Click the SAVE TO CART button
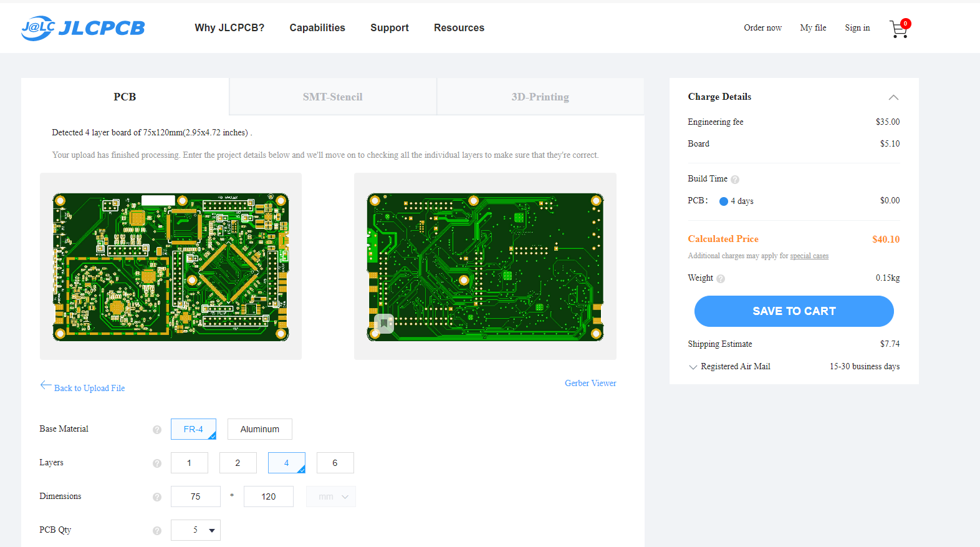Image resolution: width=980 pixels, height=547 pixels. pyautogui.click(x=794, y=311)
